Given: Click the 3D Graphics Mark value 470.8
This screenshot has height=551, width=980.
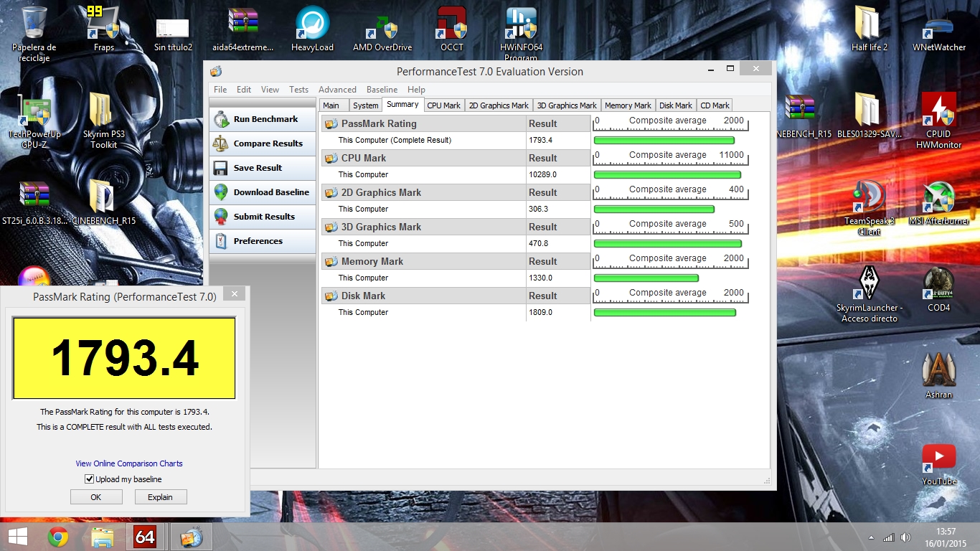Looking at the screenshot, I should tap(539, 243).
